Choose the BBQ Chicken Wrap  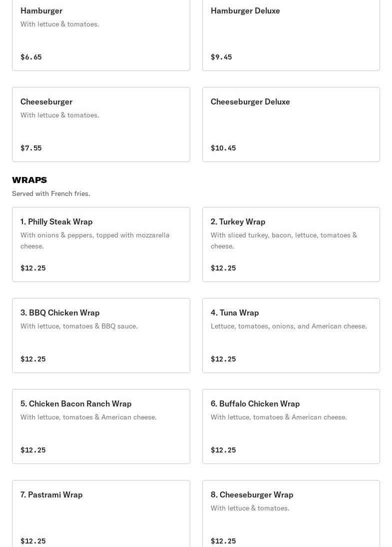[101, 335]
